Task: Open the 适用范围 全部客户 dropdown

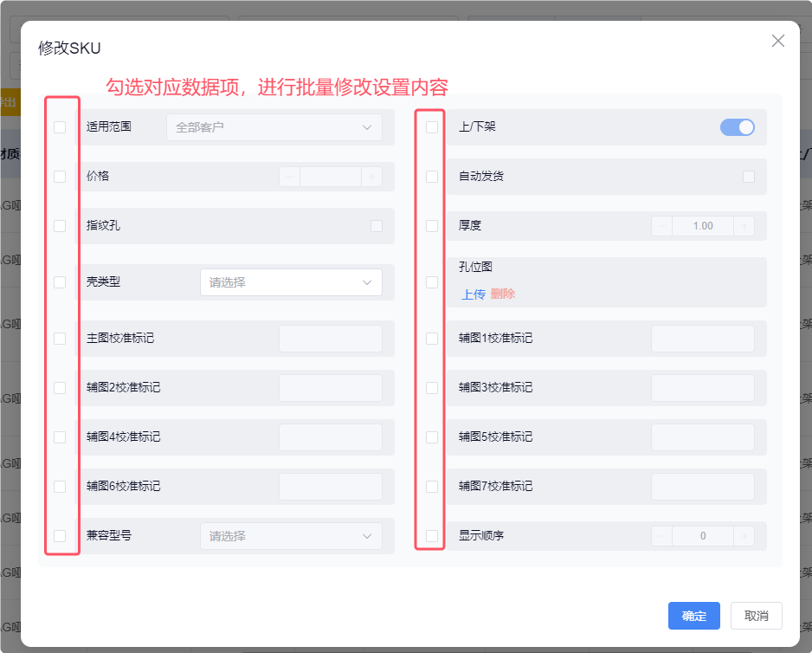Action: tap(274, 127)
